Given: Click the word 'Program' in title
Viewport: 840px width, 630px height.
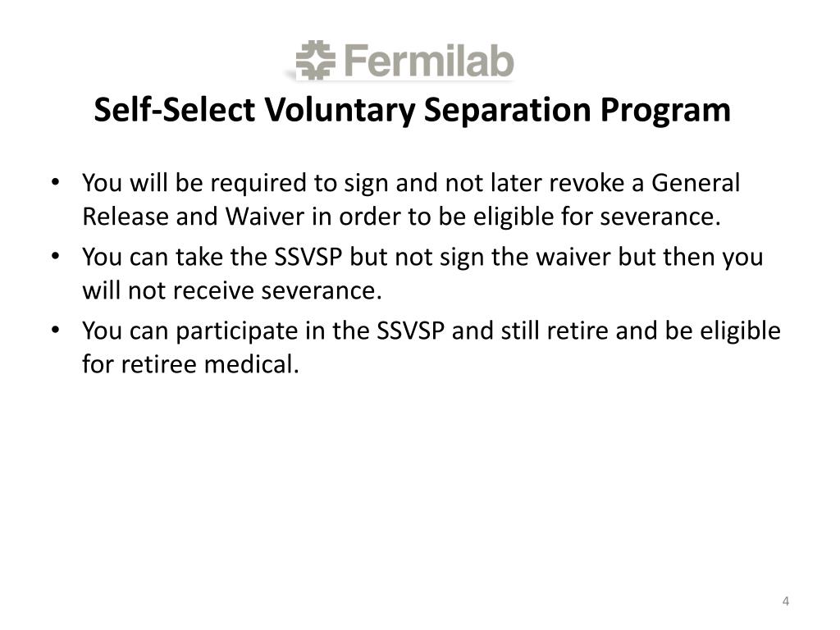Looking at the screenshot, I should click(664, 111).
